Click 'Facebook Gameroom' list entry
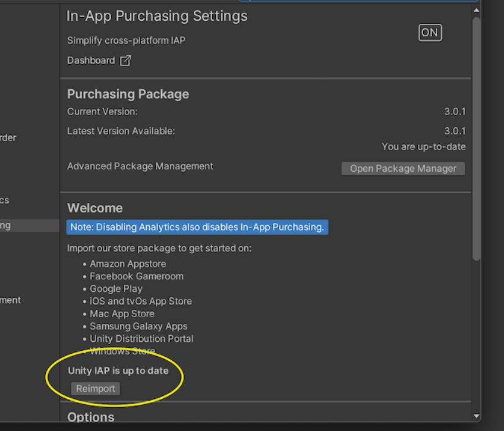The image size is (504, 431). tap(137, 276)
